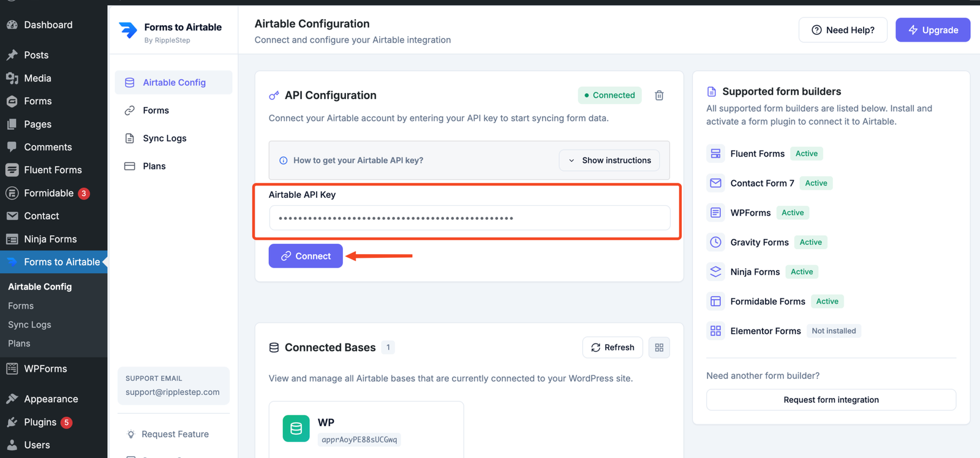
Task: Click the Formidable notification badge 3
Action: (84, 193)
